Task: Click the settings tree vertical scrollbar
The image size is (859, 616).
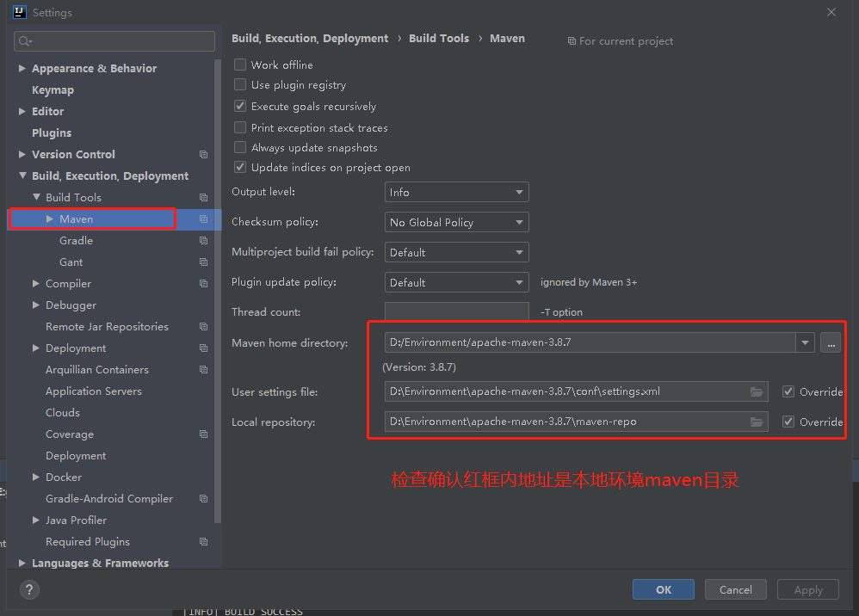Action: coord(218,290)
